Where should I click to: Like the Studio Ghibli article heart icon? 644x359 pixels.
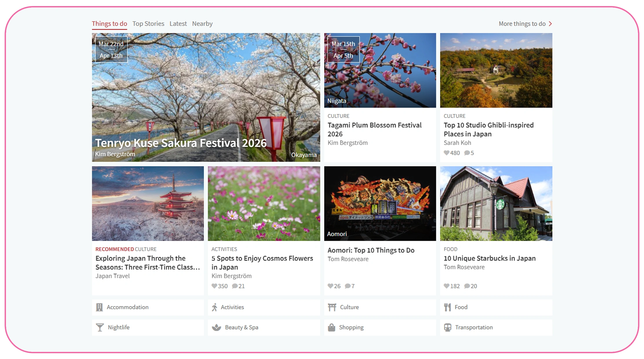pos(446,153)
